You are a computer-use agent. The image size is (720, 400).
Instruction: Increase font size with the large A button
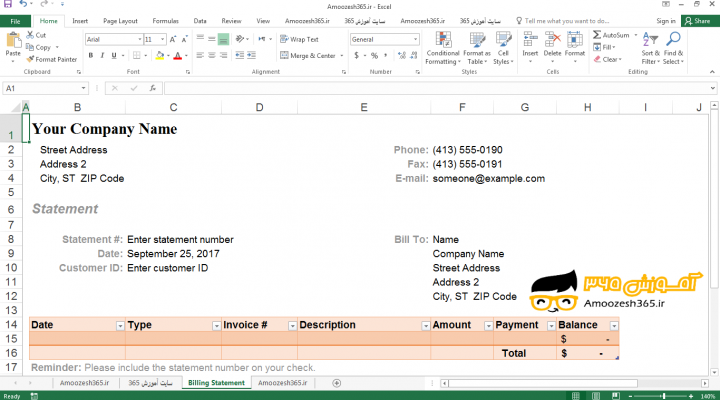point(173,39)
